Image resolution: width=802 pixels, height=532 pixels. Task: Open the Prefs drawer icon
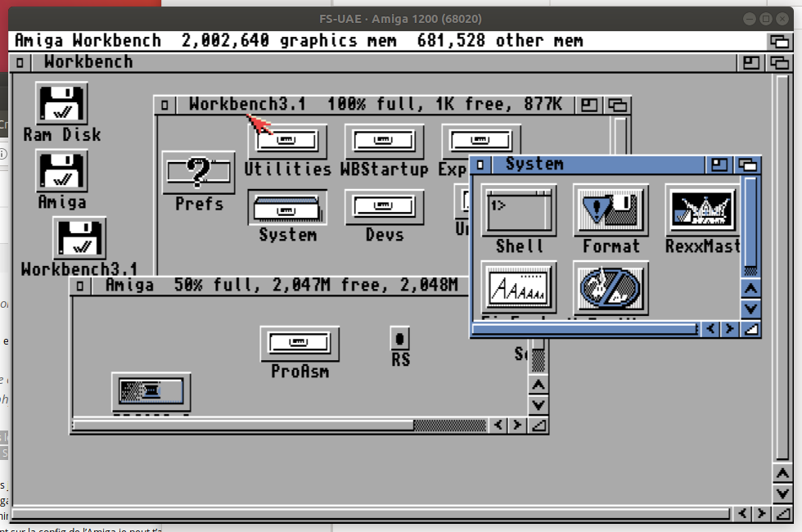pyautogui.click(x=198, y=173)
